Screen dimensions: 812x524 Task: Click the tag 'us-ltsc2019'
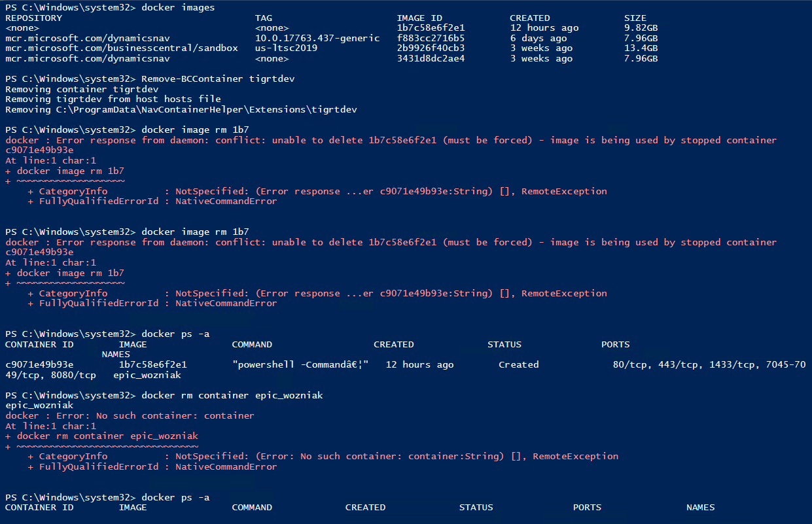(286, 48)
